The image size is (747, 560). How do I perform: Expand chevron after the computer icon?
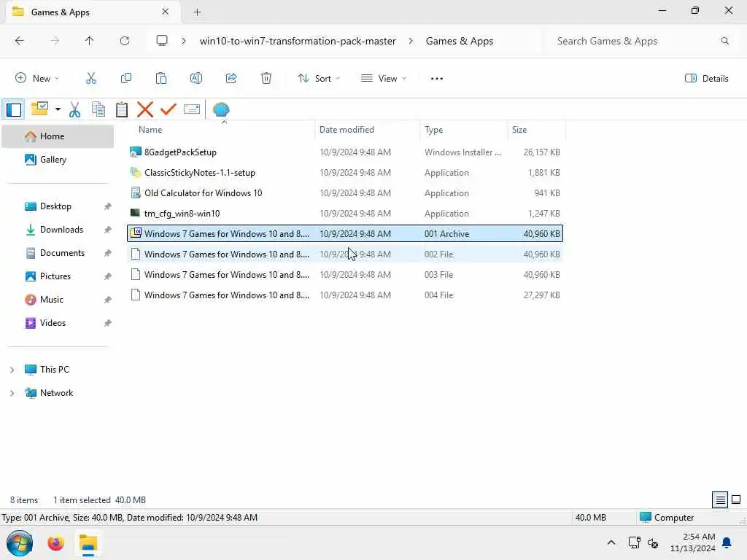point(184,41)
